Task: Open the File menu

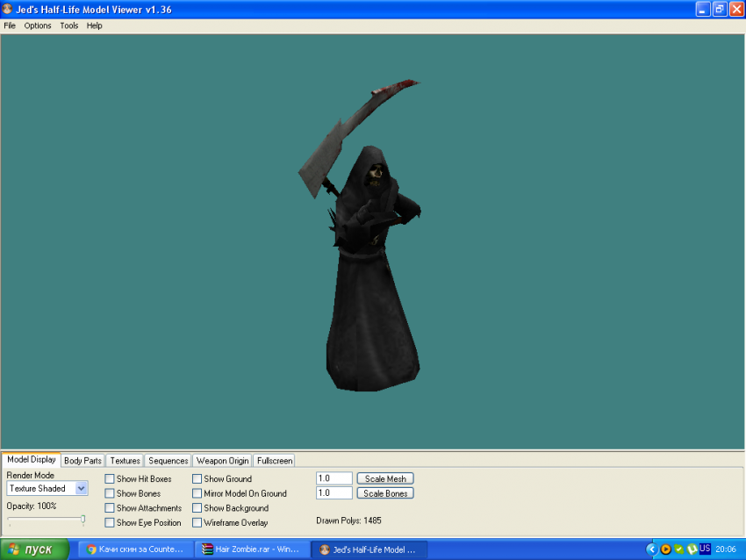Action: click(10, 25)
